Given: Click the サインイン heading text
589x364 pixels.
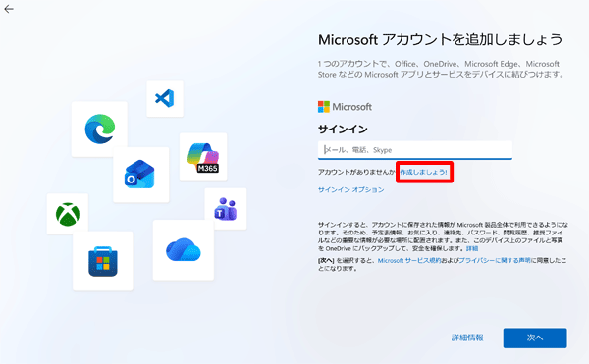Looking at the screenshot, I should click(x=343, y=130).
